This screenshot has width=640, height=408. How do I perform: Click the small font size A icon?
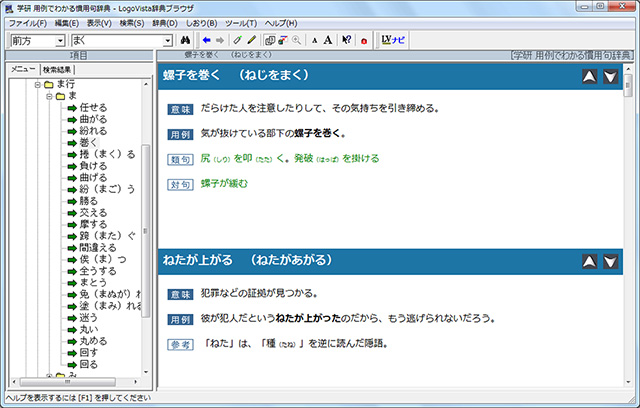314,40
